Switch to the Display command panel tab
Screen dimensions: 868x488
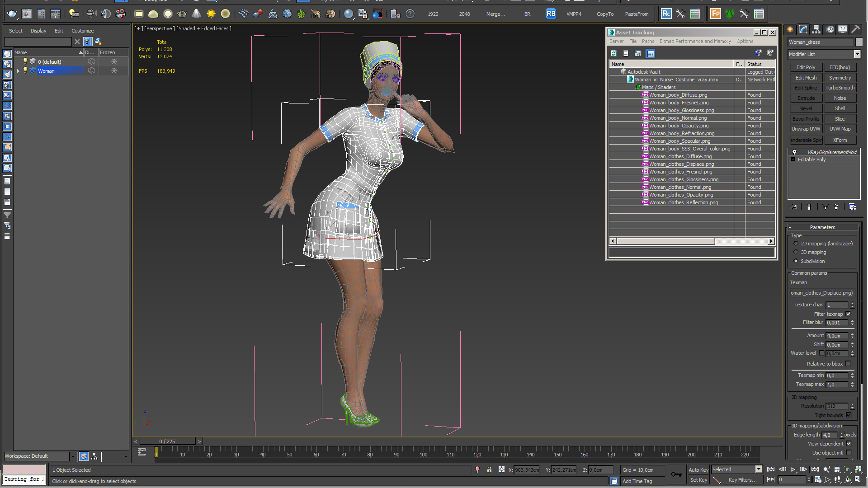[843, 29]
